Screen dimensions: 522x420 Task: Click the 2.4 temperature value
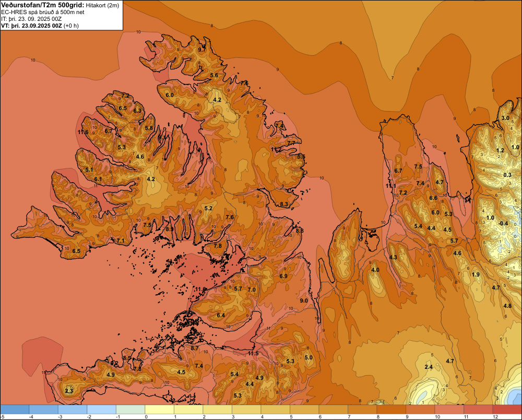[x=429, y=367]
